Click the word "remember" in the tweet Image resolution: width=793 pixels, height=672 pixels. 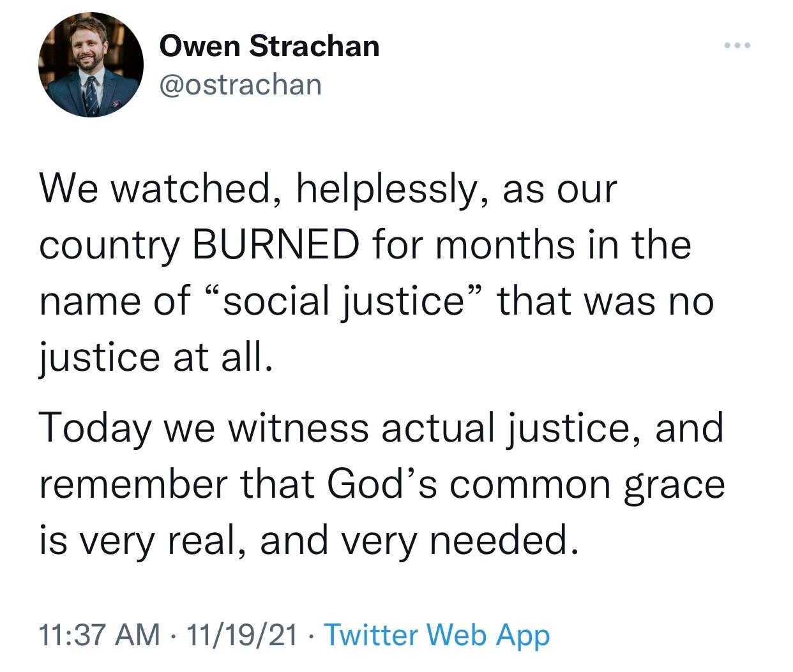point(132,484)
